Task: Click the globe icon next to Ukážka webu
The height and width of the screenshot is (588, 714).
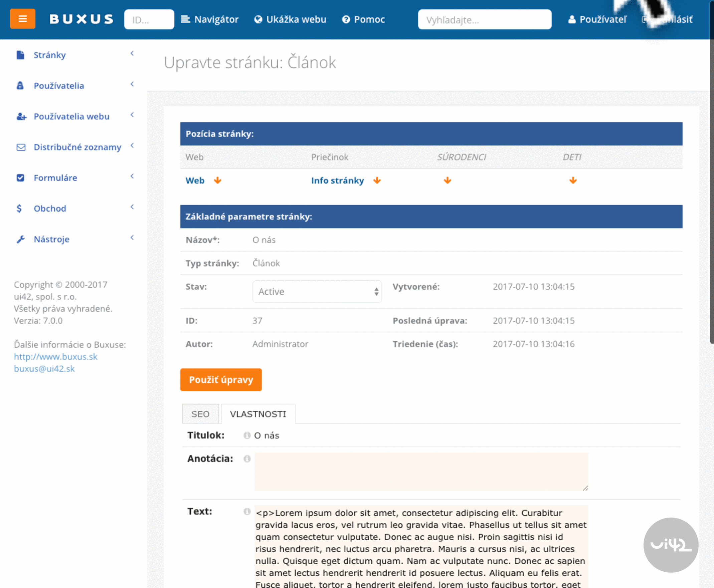Action: [258, 19]
